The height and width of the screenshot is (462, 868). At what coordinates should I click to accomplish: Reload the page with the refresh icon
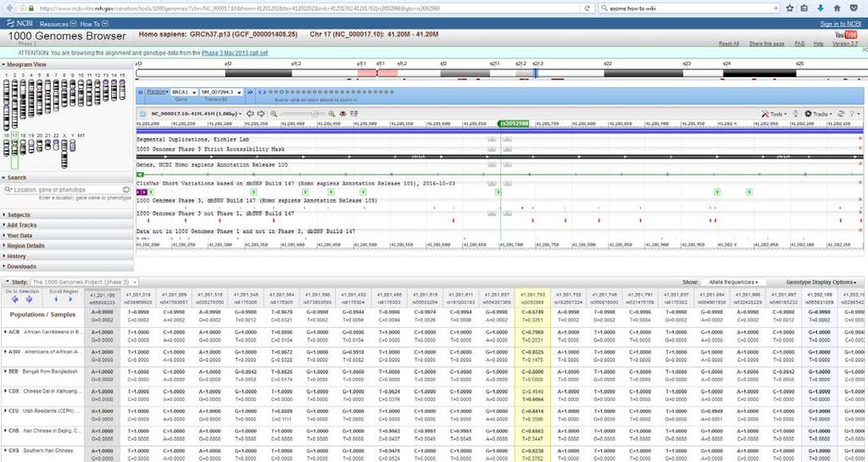coord(587,8)
